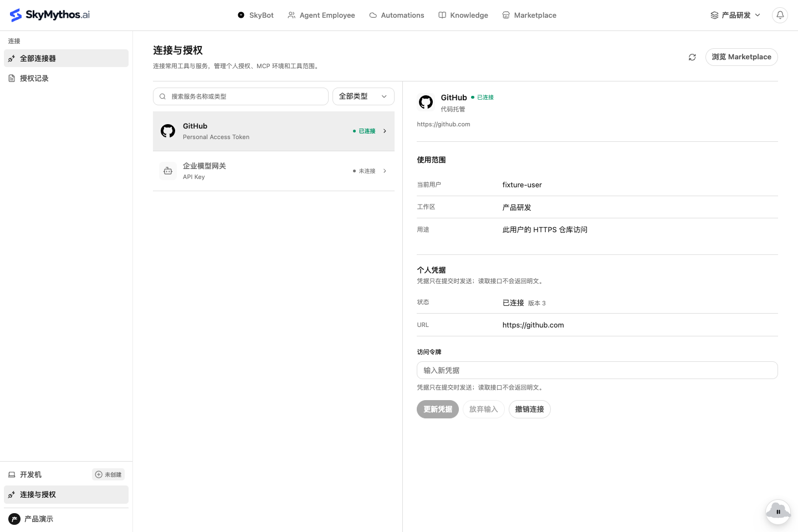Click the 未创建 badge next to 开发机
798x532 pixels.
(x=108, y=474)
